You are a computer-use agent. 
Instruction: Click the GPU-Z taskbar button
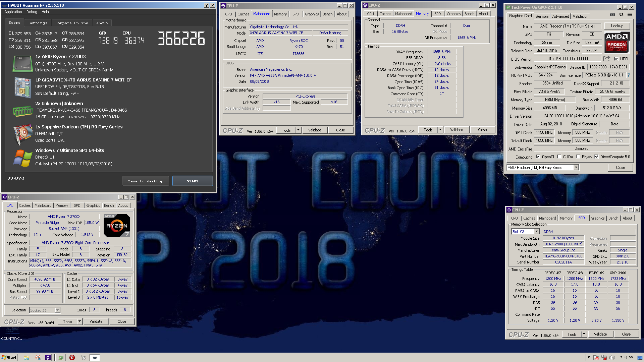click(61, 358)
